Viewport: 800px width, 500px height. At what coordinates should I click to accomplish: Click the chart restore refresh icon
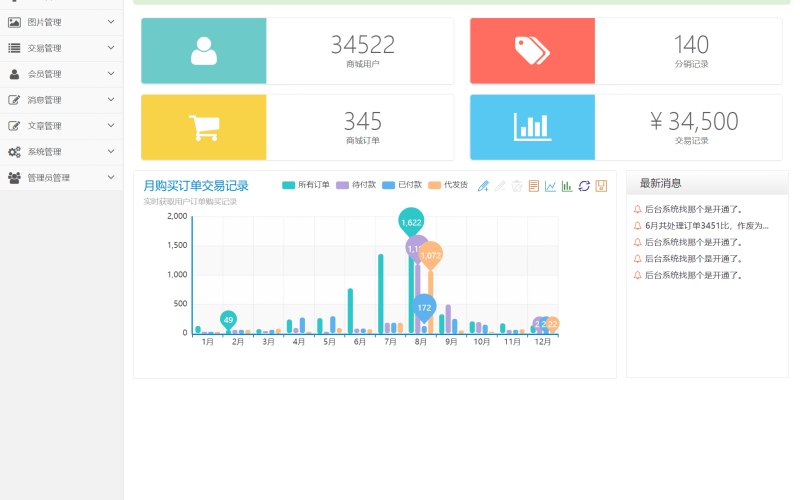(584, 186)
